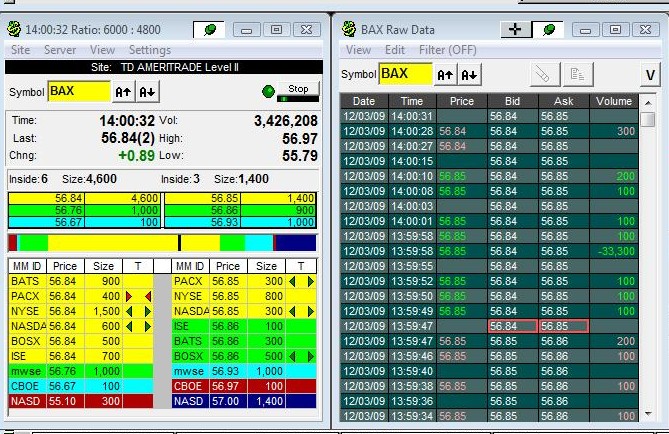Screen dimensions: 669x434
Task: Click the 3,426,208 volume value
Action: (x=285, y=121)
